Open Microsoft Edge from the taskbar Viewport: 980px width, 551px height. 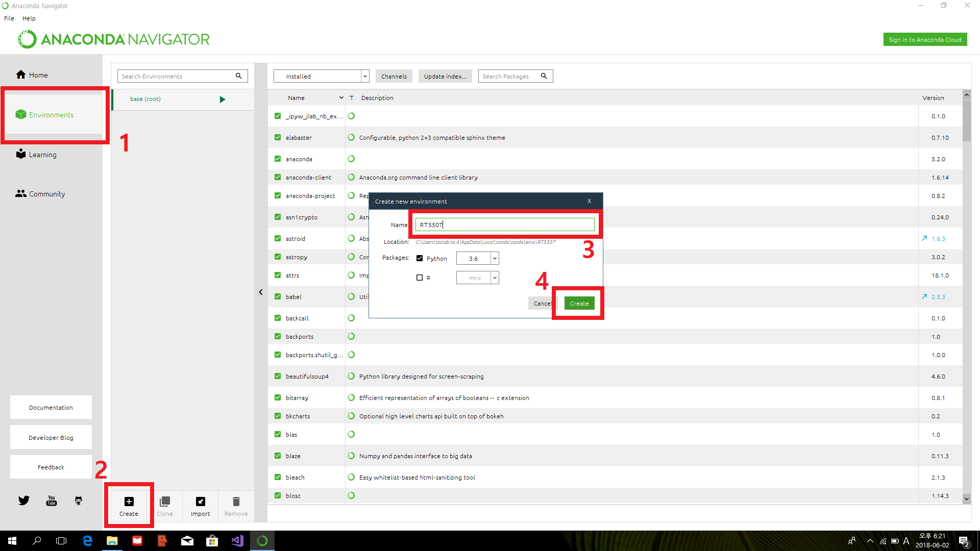click(x=87, y=541)
